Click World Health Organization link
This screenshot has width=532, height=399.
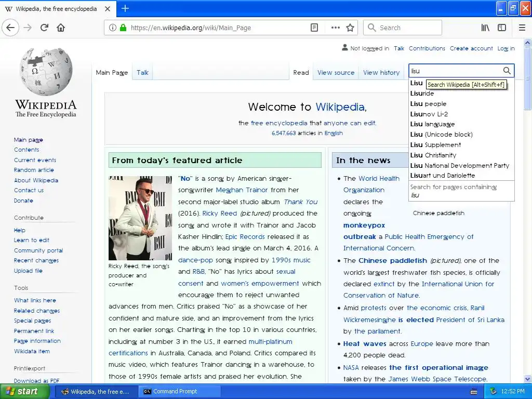point(371,184)
